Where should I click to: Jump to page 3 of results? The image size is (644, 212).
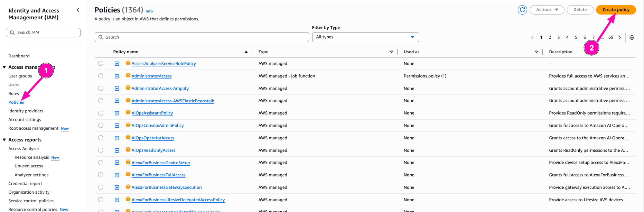[558, 37]
